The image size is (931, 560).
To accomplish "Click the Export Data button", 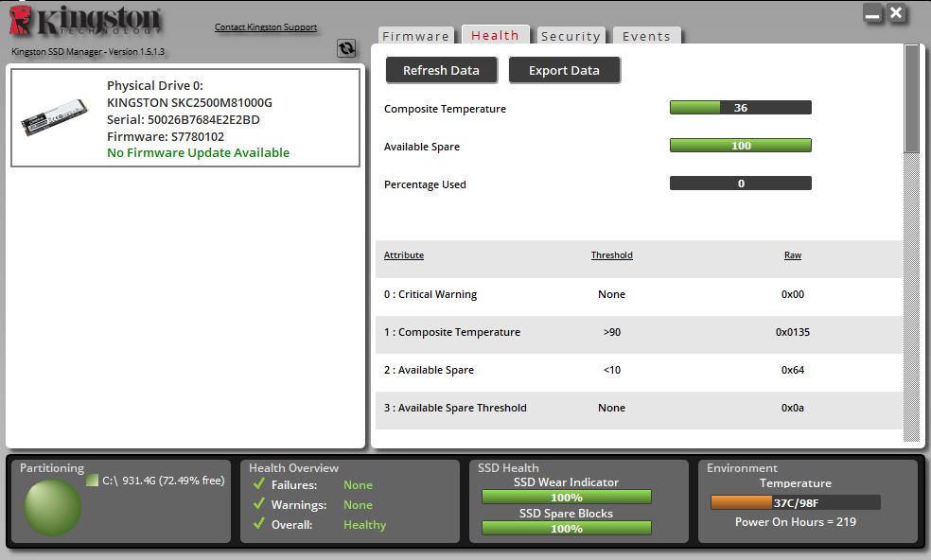I will 564,70.
